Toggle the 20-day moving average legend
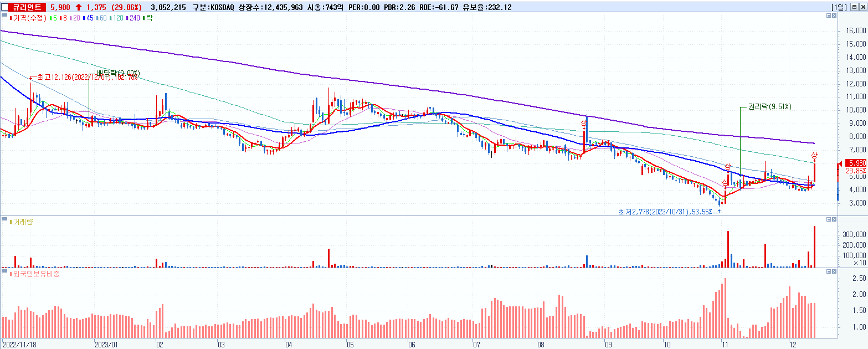This screenshot has width=868, height=349. click(75, 18)
